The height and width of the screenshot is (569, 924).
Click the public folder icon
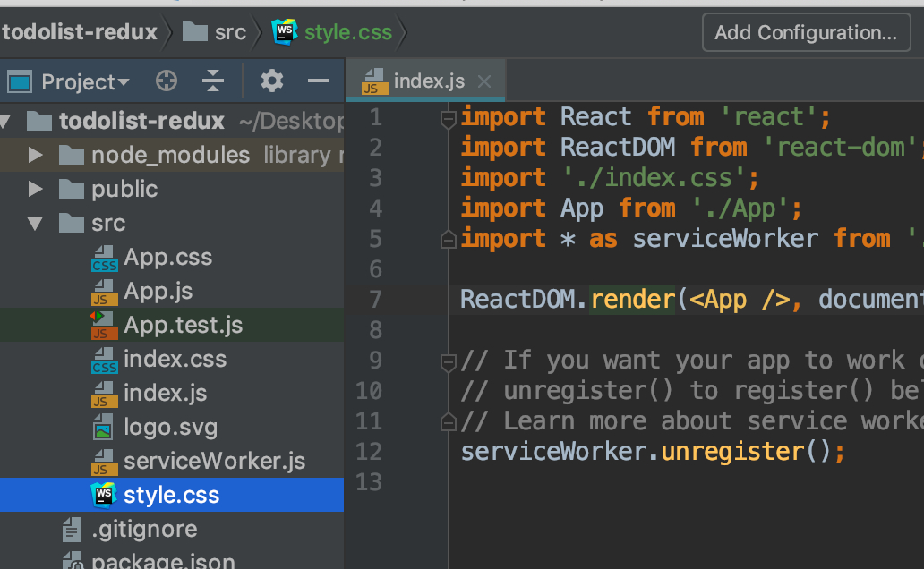[x=72, y=189]
